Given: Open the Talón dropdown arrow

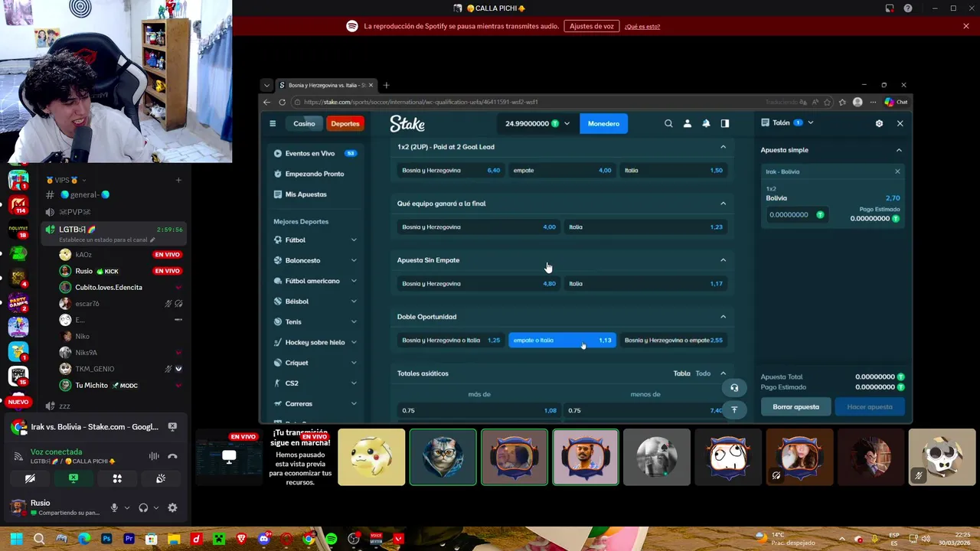Looking at the screenshot, I should point(810,122).
